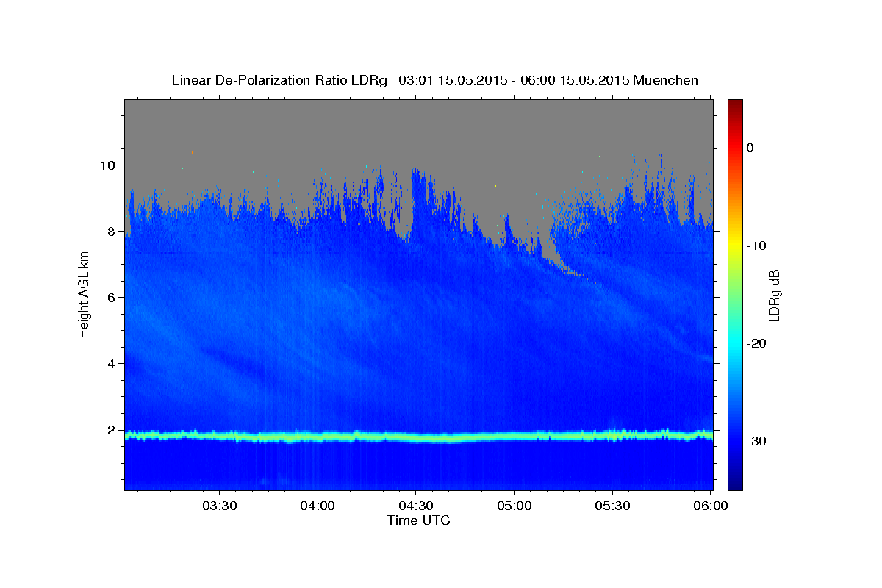Click the height axis label 6
Viewport: 882px width, 588px height.
pos(112,297)
